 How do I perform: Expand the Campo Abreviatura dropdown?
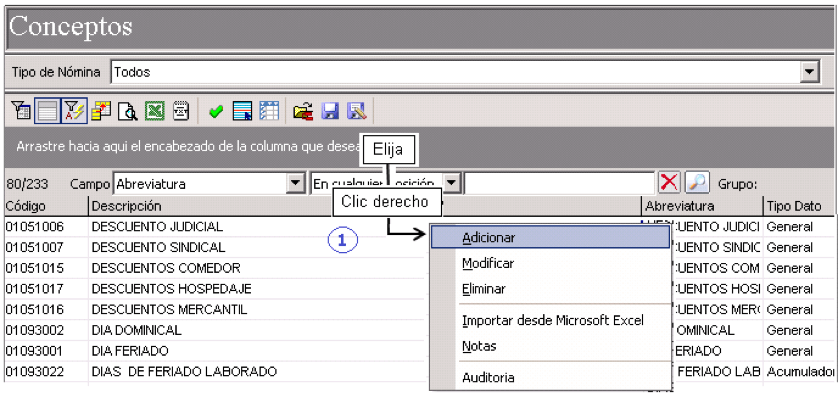point(295,184)
